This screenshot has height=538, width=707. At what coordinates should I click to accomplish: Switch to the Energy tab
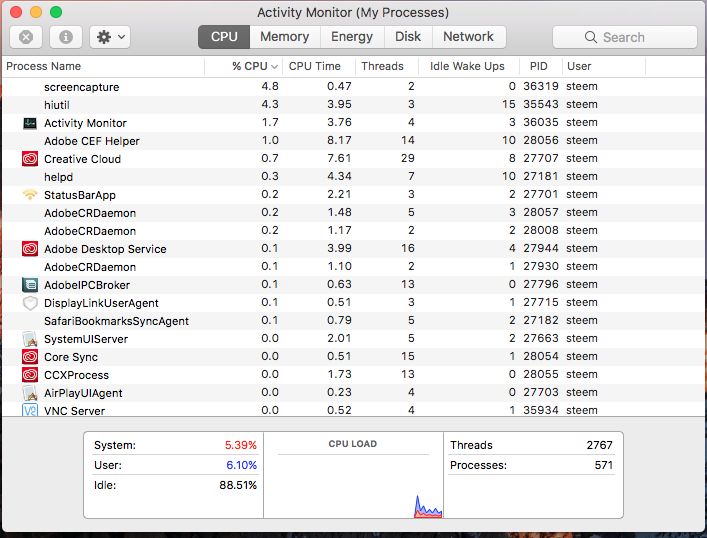(x=352, y=37)
